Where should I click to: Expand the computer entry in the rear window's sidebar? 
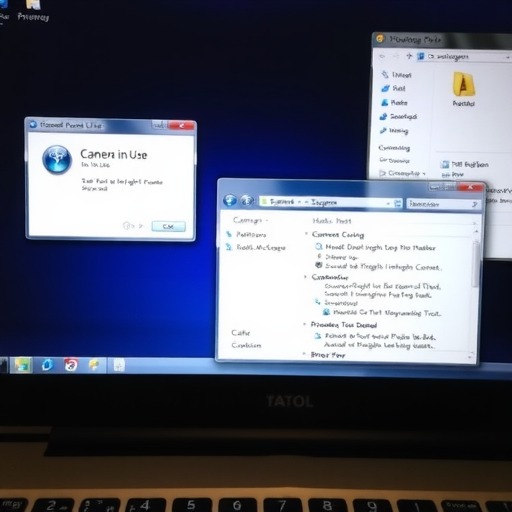coord(382,173)
